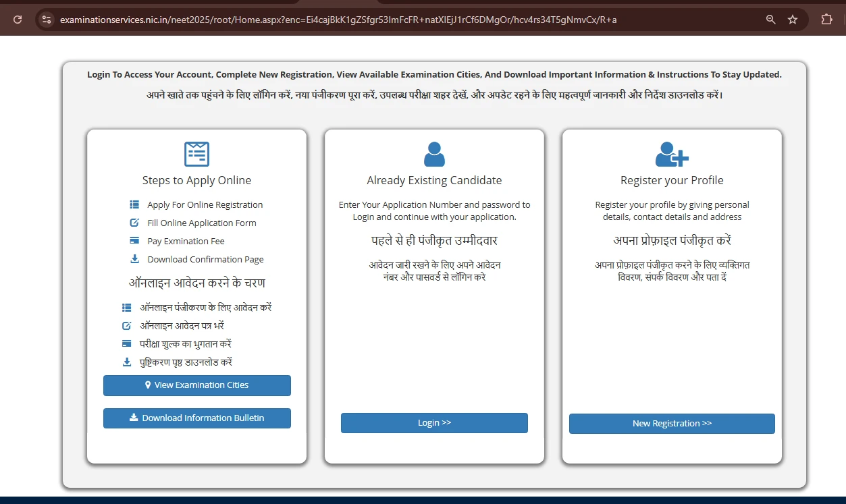Screen dimensions: 846x504
Task: Open the browser extensions puzzle icon
Action: [x=826, y=20]
